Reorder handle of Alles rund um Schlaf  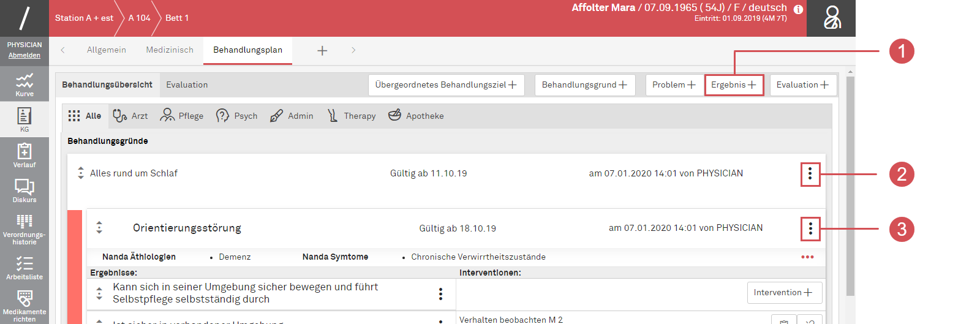pos(81,173)
